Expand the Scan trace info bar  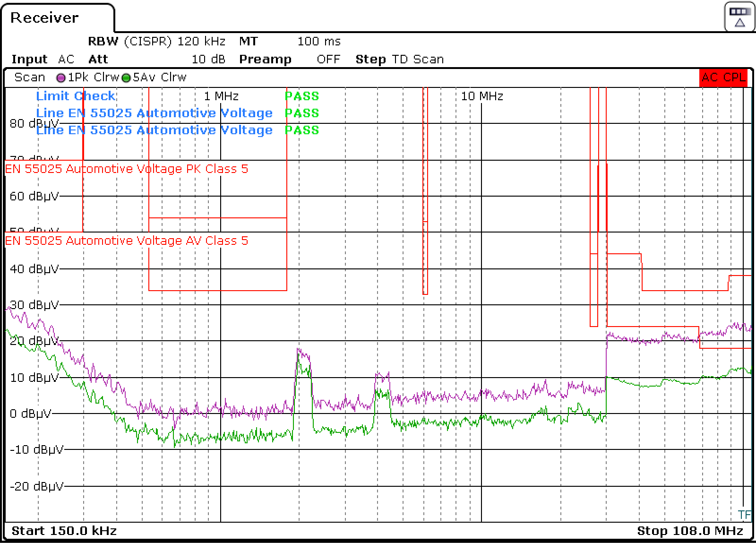pos(29,77)
